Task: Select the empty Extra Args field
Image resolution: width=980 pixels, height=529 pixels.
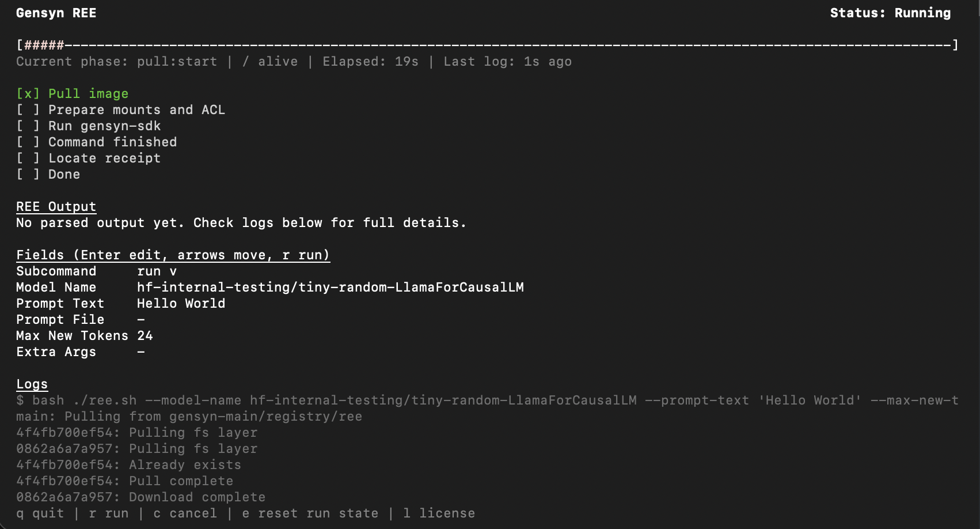Action: click(141, 352)
